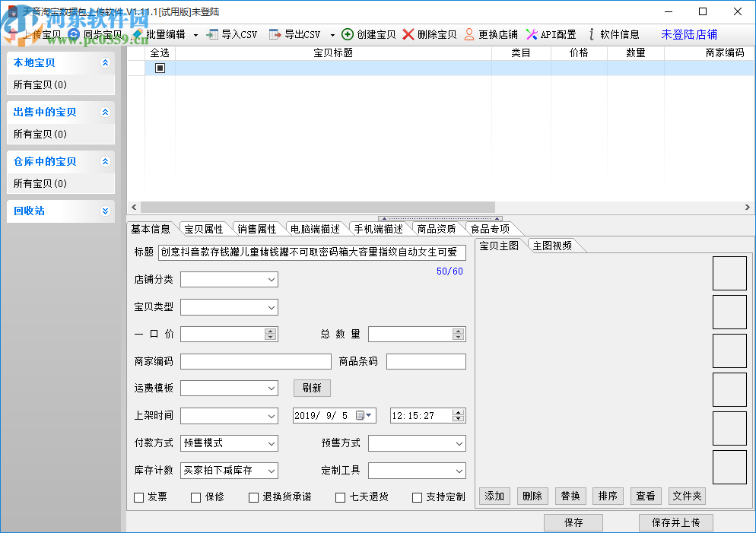
Task: Select the 宝贝主图 tab
Action: click(499, 246)
